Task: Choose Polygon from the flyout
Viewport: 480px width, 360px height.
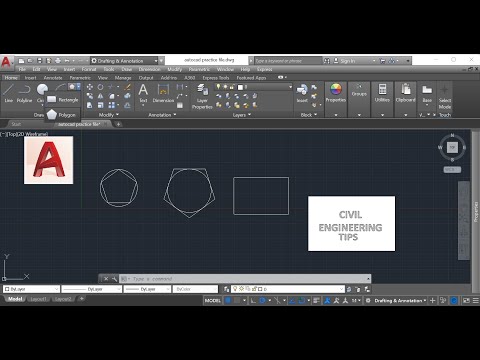Action: [x=63, y=115]
